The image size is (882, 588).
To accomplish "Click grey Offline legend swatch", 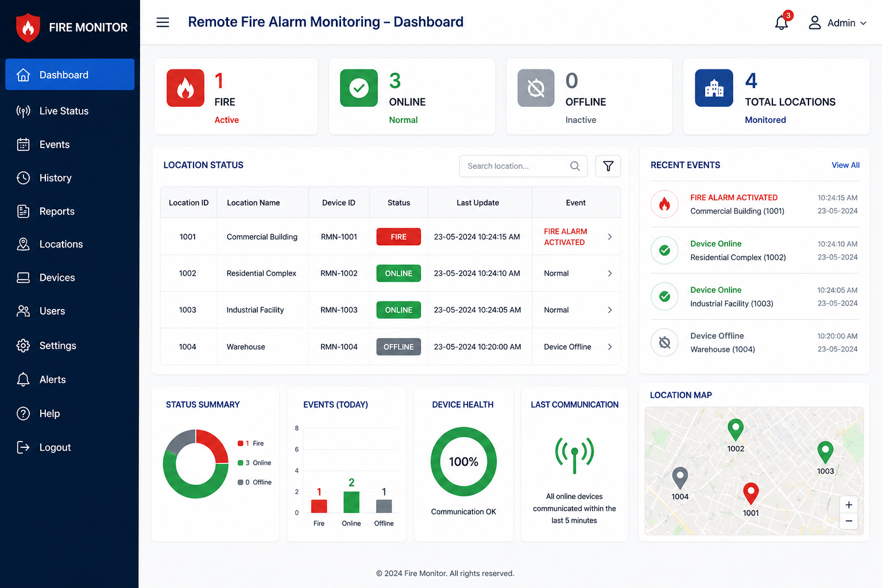I will [241, 482].
